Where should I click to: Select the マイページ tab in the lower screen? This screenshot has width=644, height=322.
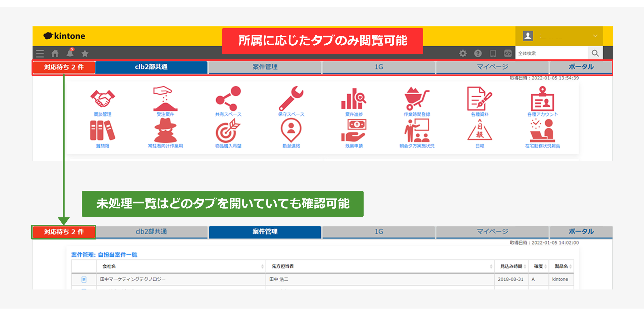coord(492,232)
